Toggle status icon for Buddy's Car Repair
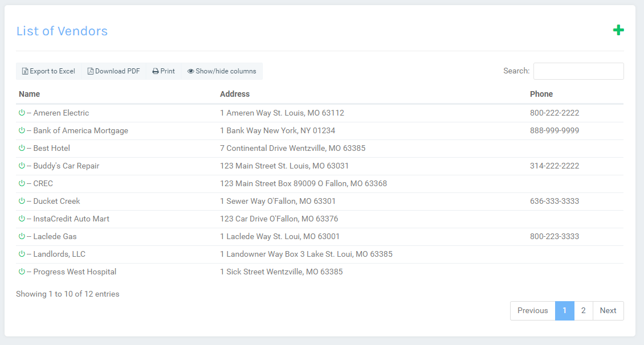This screenshot has height=345, width=644. tap(22, 166)
